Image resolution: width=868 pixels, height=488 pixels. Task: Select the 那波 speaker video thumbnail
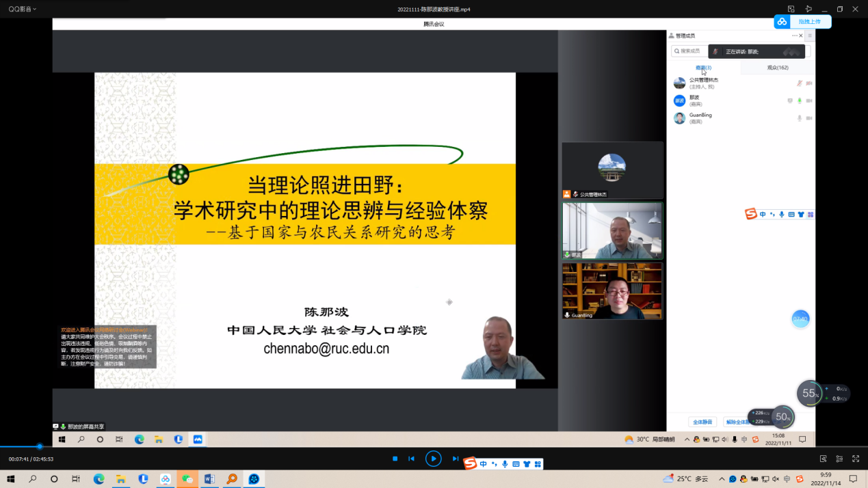[612, 230]
